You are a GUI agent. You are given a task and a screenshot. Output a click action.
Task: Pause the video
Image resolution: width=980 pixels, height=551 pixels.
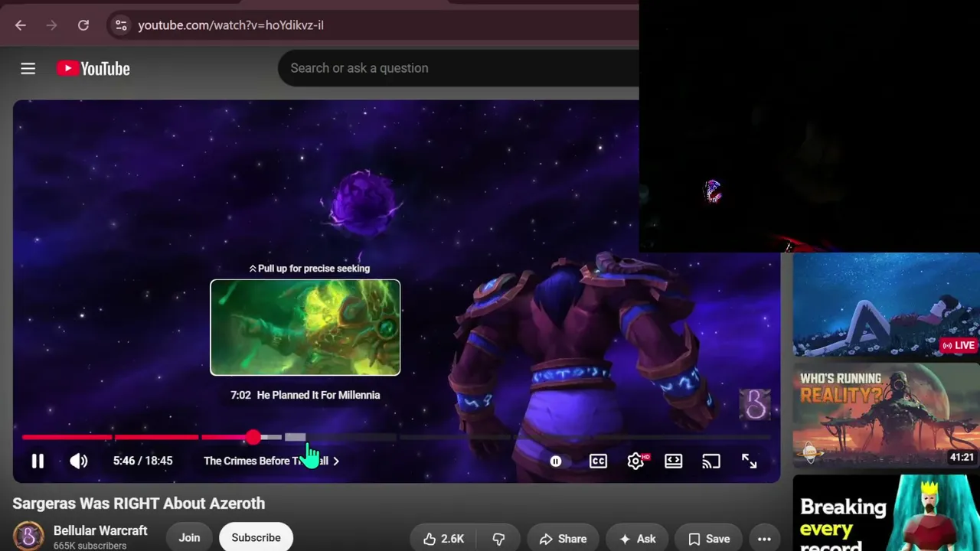click(x=38, y=461)
